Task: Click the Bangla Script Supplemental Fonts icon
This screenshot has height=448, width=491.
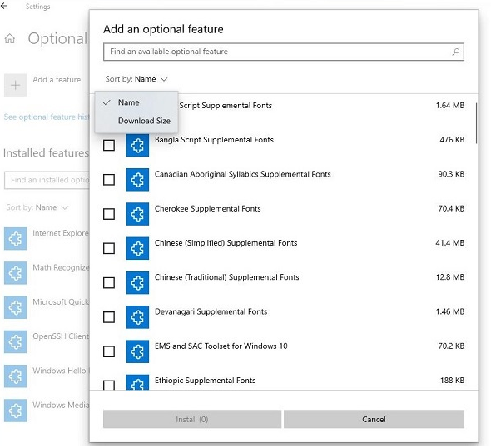Action: (x=137, y=146)
